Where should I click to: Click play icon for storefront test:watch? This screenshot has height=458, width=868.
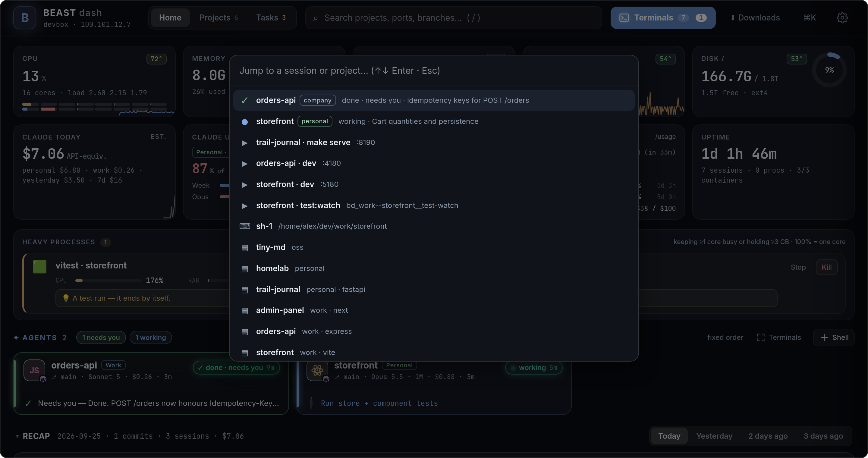point(245,206)
